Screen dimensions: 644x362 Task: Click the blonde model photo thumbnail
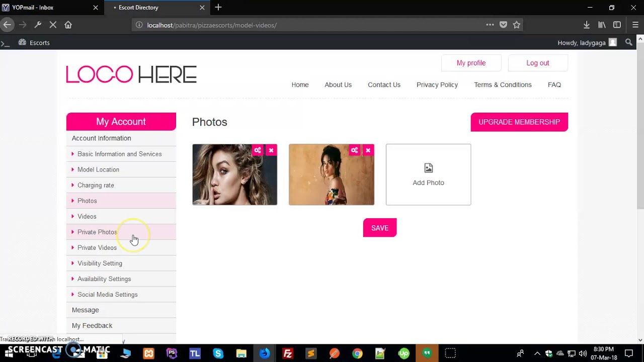(234, 174)
